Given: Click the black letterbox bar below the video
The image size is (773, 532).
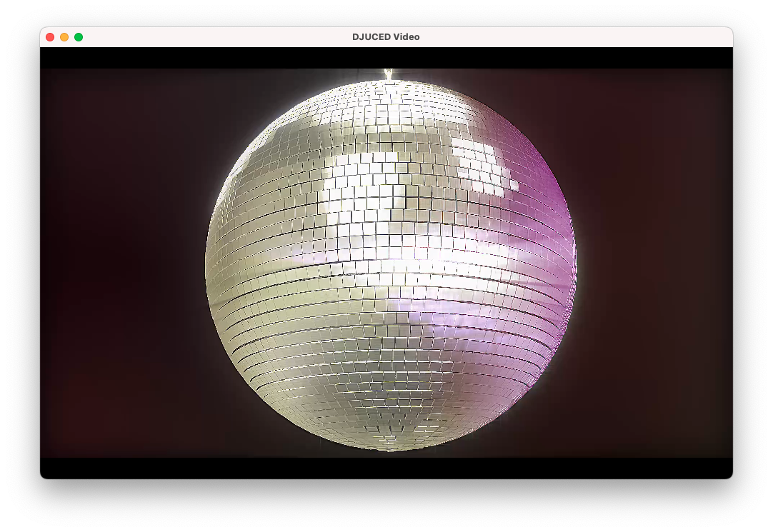Looking at the screenshot, I should 386,468.
